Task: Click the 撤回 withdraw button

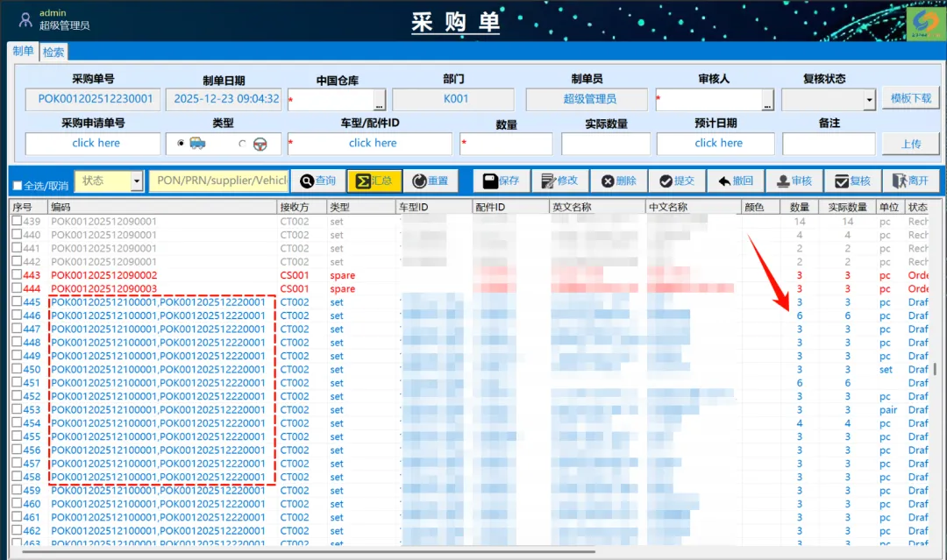Action: click(x=736, y=181)
